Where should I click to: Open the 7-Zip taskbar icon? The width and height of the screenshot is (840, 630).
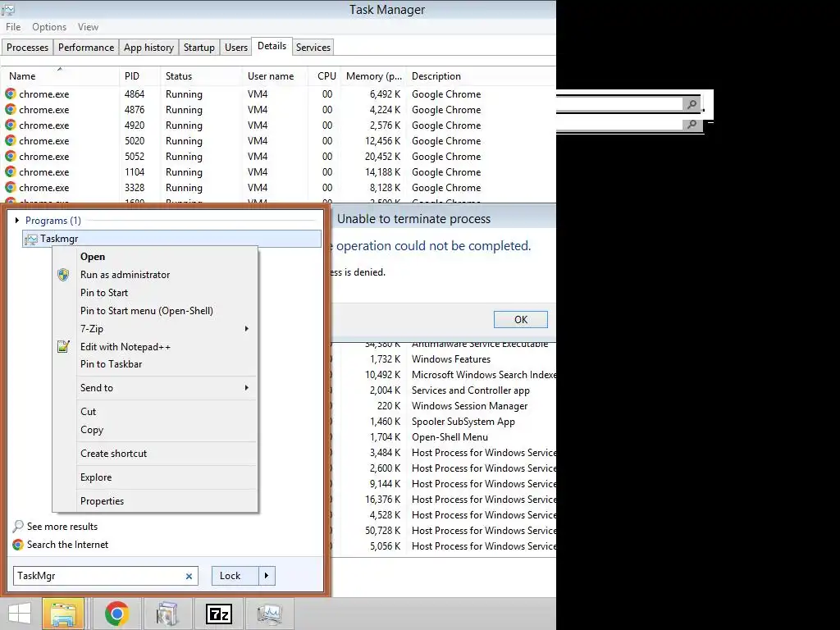(219, 614)
